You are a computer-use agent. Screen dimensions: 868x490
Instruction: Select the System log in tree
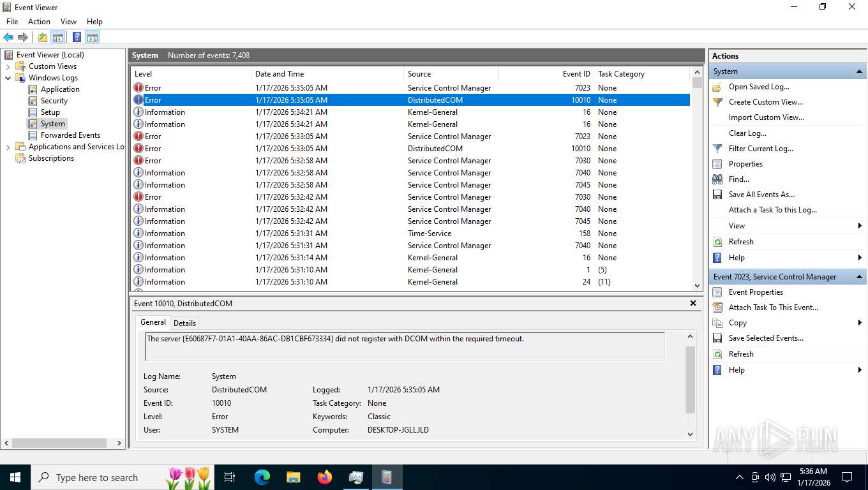[x=53, y=124]
